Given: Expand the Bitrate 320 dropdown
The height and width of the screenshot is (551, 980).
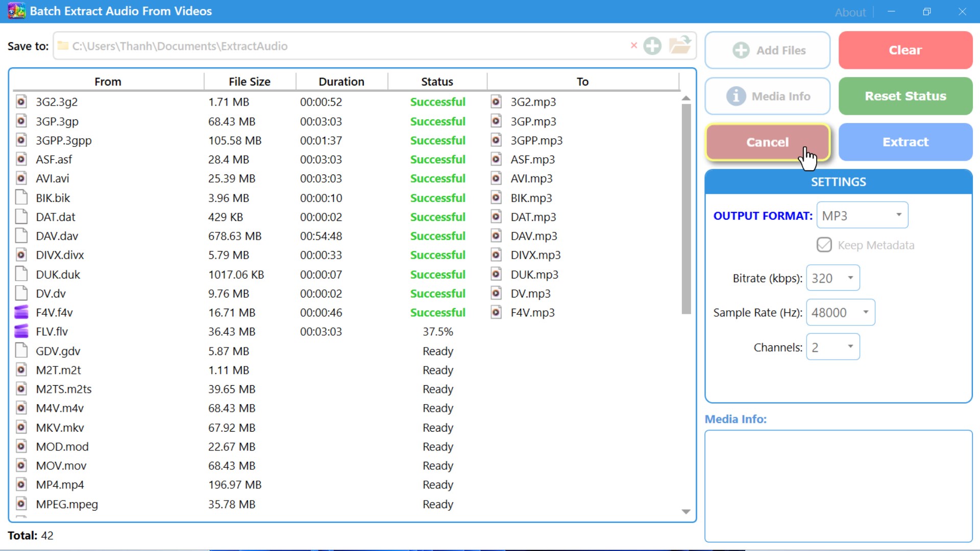Looking at the screenshot, I should [x=832, y=278].
